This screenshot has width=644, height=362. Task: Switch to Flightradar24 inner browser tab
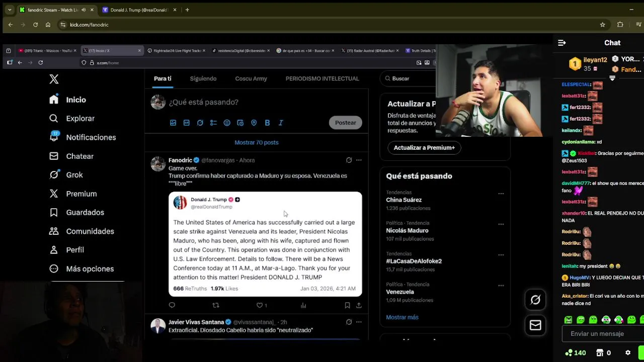pos(177,50)
